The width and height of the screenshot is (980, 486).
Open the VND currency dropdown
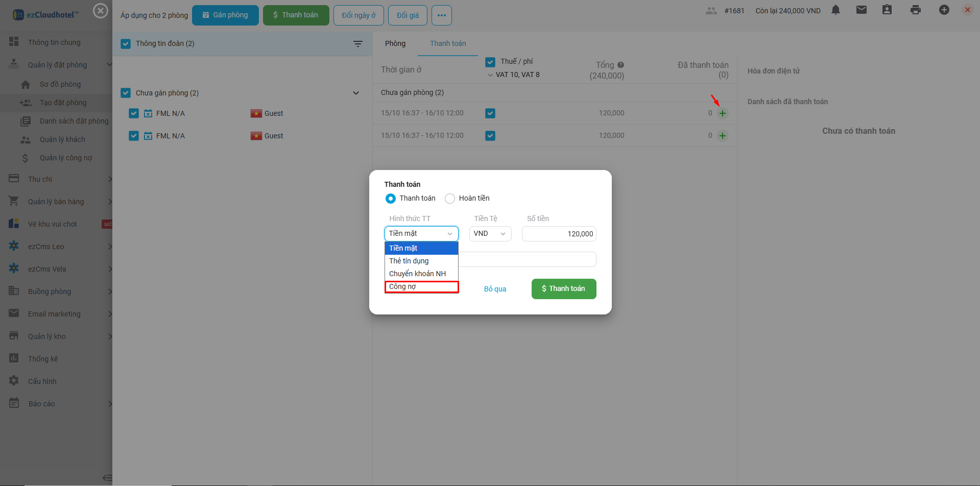(490, 234)
